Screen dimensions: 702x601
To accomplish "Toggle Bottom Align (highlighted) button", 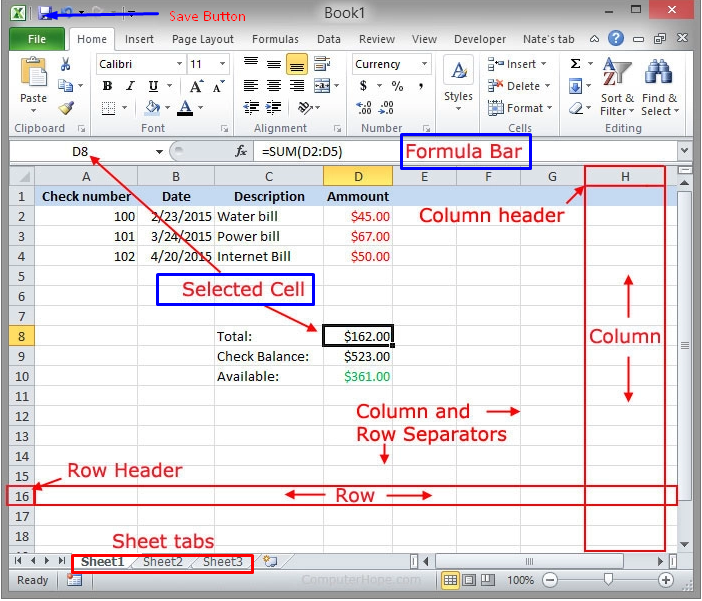I will pyautogui.click(x=296, y=64).
